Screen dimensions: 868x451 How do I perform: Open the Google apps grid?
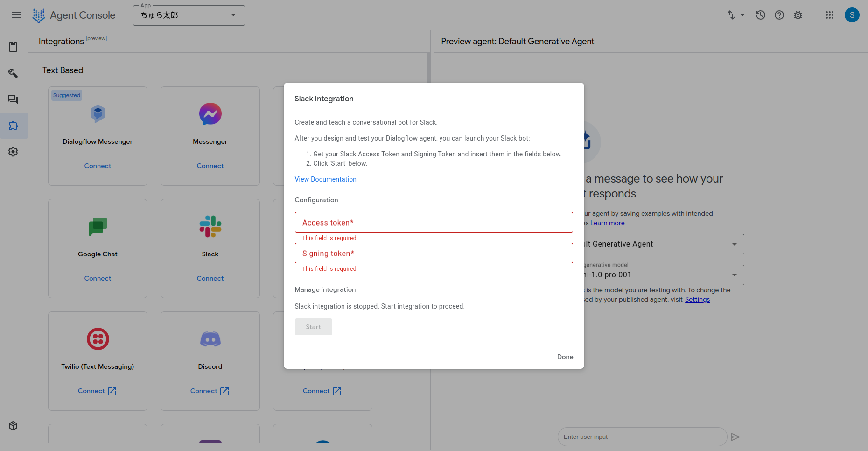pos(830,15)
